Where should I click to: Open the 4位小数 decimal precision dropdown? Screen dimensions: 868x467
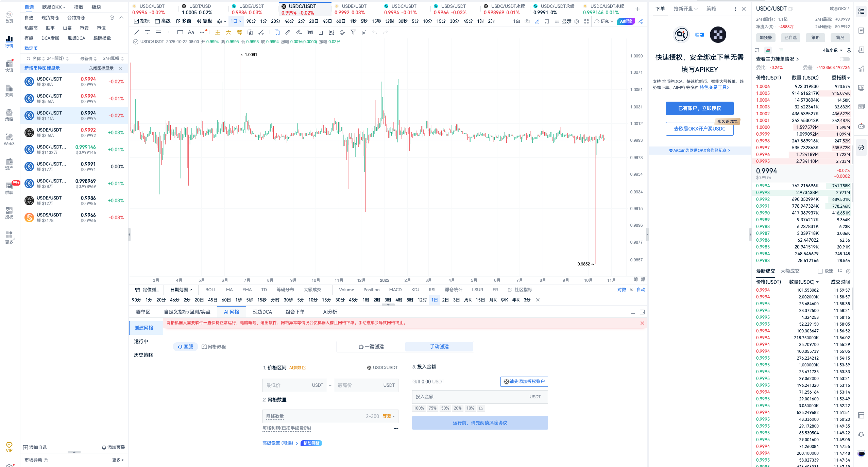point(833,50)
